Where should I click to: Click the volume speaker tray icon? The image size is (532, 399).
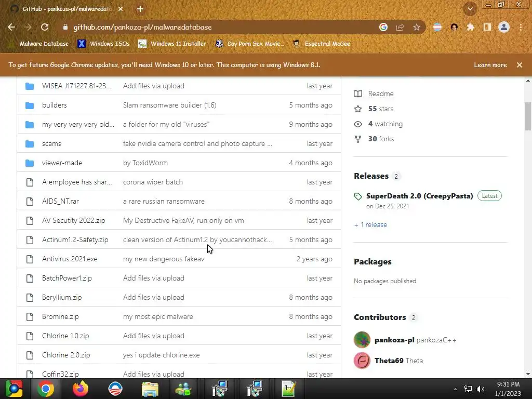tap(481, 389)
